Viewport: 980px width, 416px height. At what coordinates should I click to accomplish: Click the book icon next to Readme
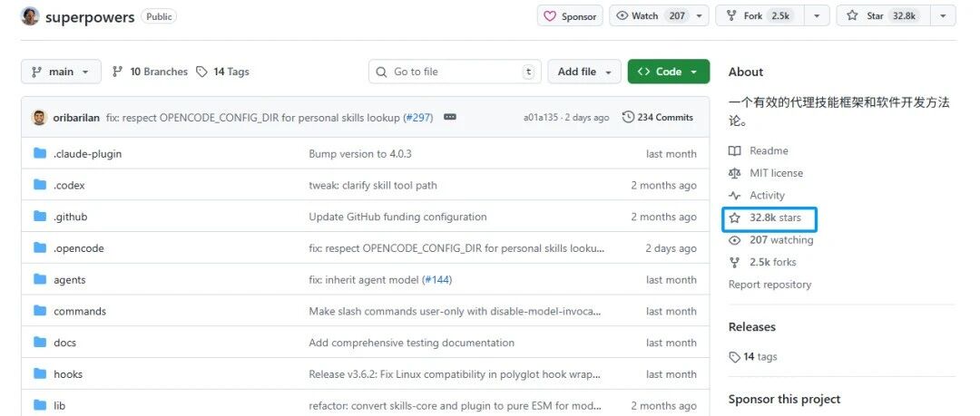(735, 150)
